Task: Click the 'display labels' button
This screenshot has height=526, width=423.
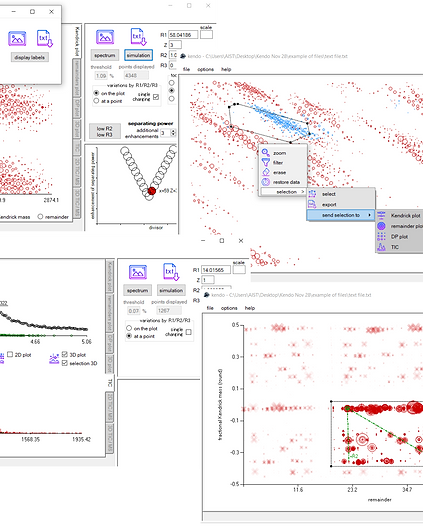Action: pyautogui.click(x=30, y=57)
